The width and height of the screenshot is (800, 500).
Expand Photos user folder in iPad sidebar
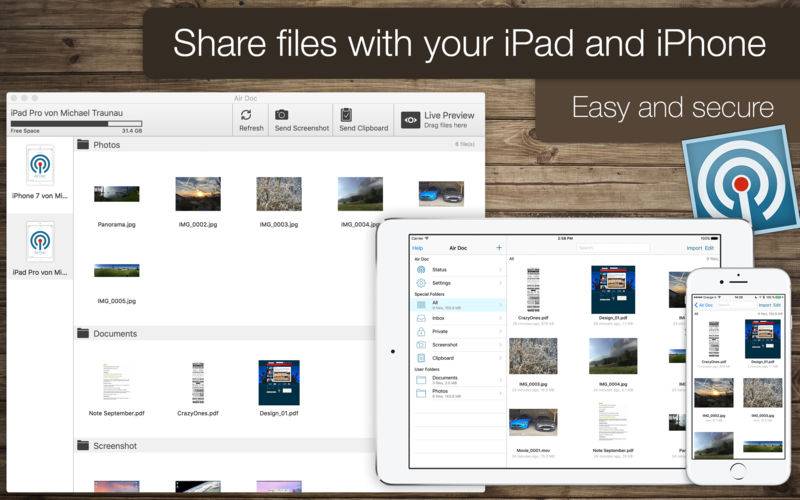tap(458, 393)
